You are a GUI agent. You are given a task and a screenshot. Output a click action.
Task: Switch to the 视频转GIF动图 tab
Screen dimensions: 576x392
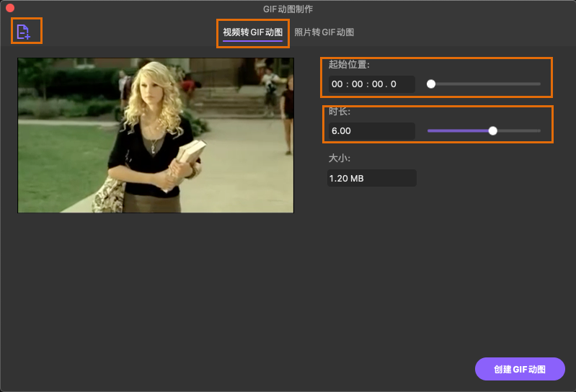coord(252,32)
